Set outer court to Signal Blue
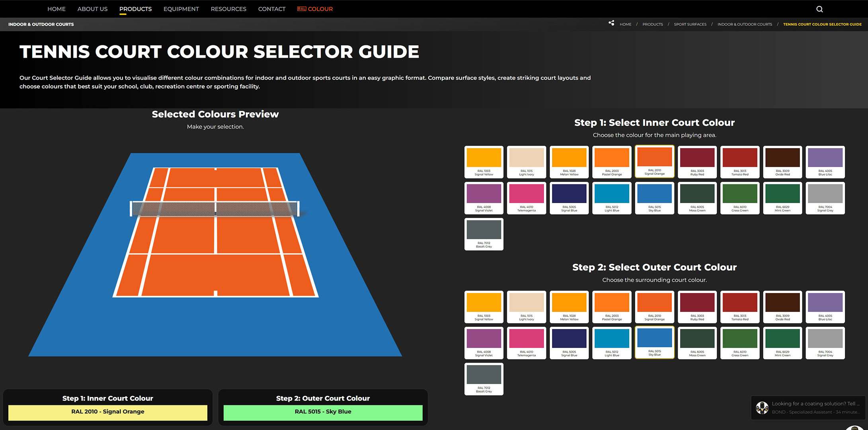Image resolution: width=868 pixels, height=430 pixels. [x=569, y=343]
